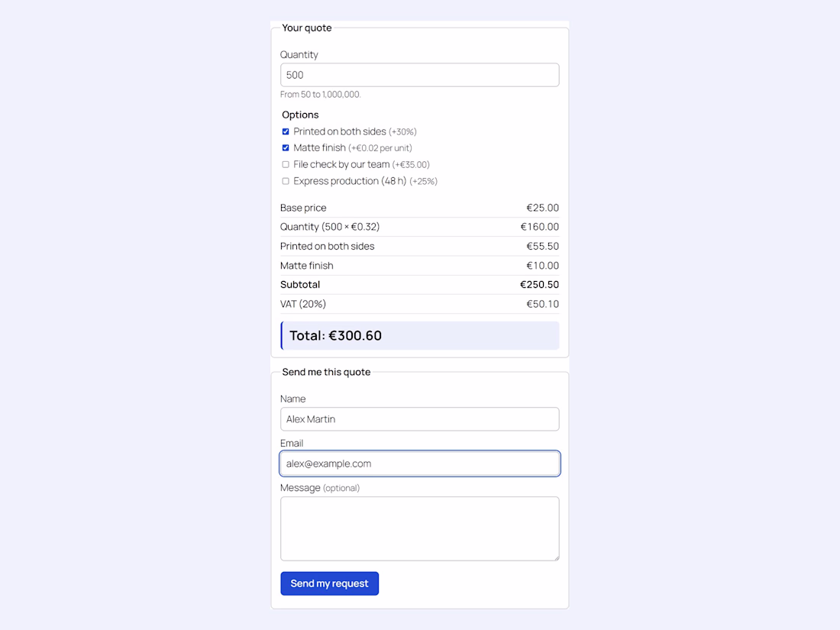Click inside the Message text area
The height and width of the screenshot is (630, 840).
click(419, 528)
